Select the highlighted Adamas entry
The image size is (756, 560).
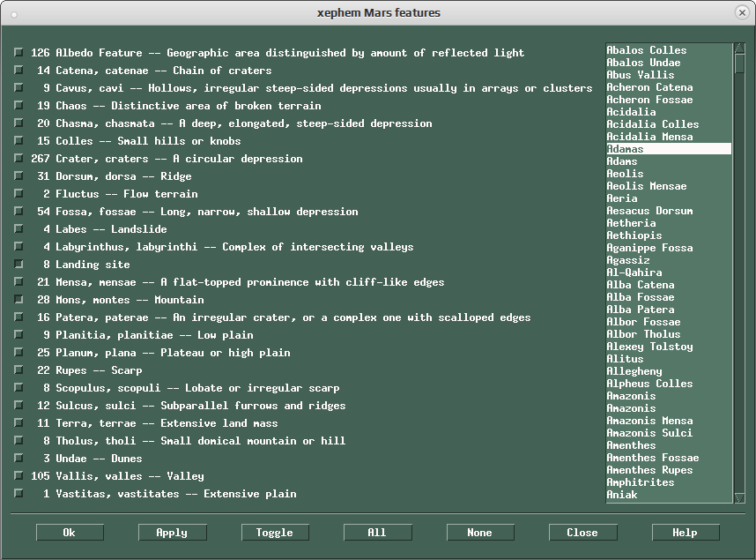click(669, 149)
